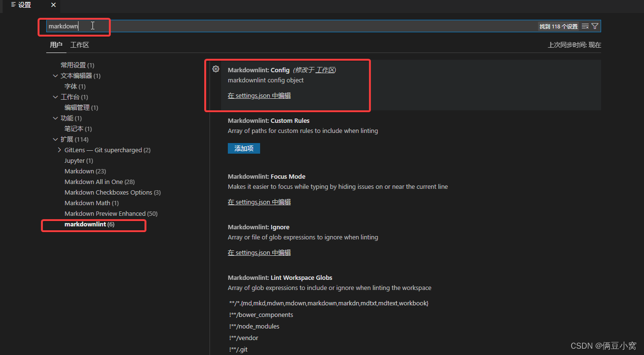This screenshot has width=644, height=355.
Task: Collapse the 功能 section
Action: click(55, 118)
